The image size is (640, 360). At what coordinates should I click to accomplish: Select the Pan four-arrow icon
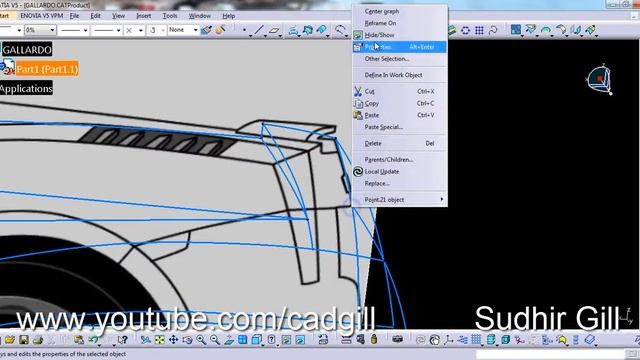[173, 340]
